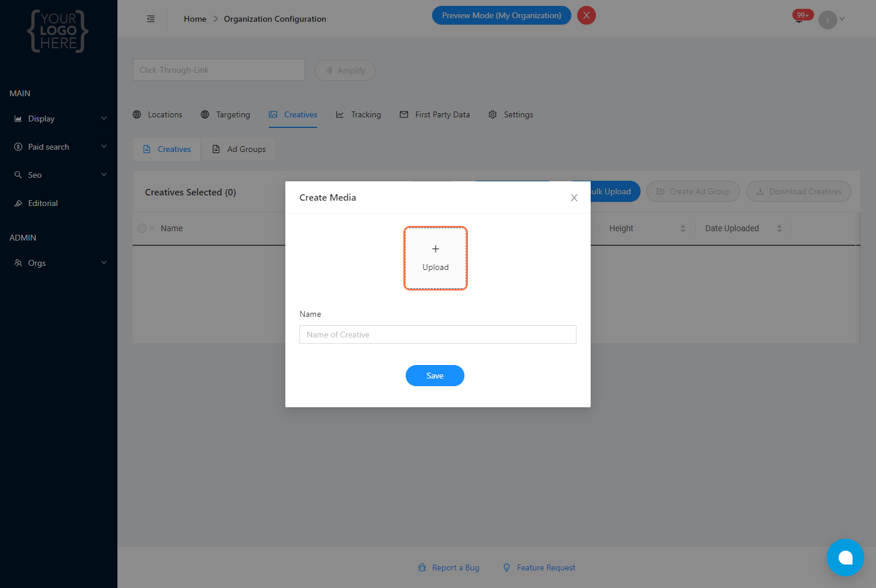Open the selection dropdown beside Name column
This screenshot has width=876, height=588.
coord(152,228)
